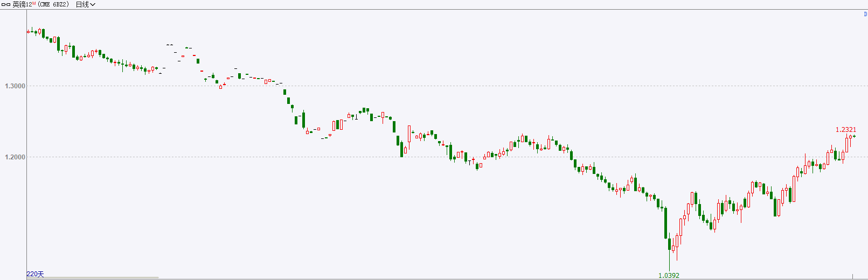Select the 1.2321 high price label

point(846,130)
